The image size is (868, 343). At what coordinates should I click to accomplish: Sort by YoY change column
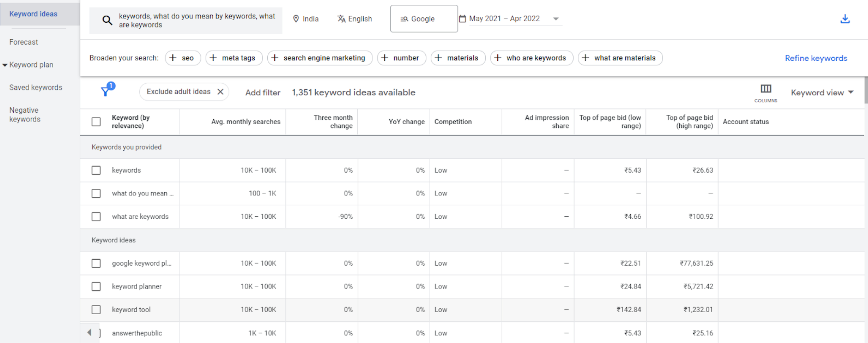pos(406,121)
